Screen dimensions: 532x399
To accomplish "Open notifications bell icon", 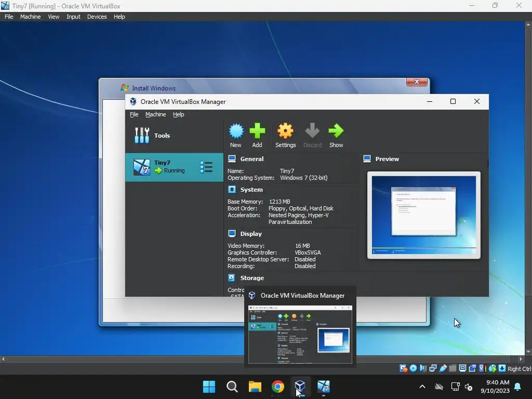I will click(x=518, y=387).
